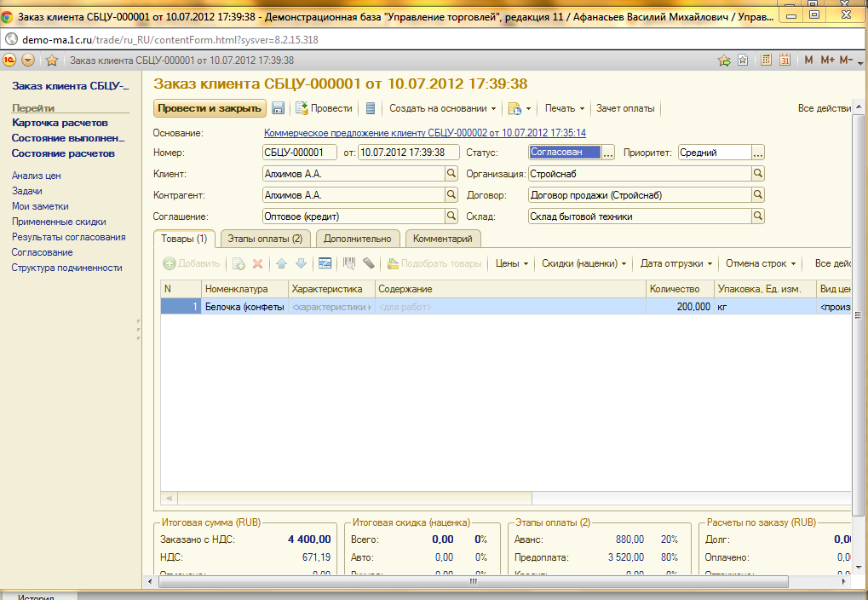Expand the top toolbar overflow arrow
This screenshot has height=600, width=868.
click(861, 62)
